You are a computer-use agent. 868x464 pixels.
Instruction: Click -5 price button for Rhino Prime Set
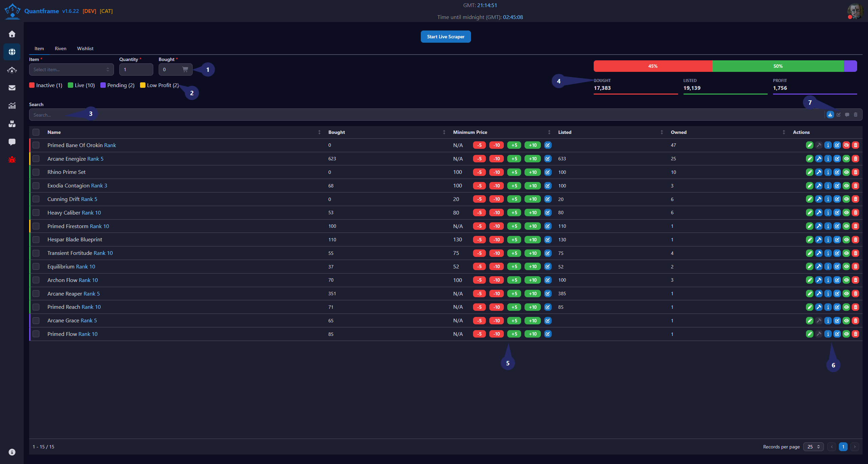coord(479,172)
